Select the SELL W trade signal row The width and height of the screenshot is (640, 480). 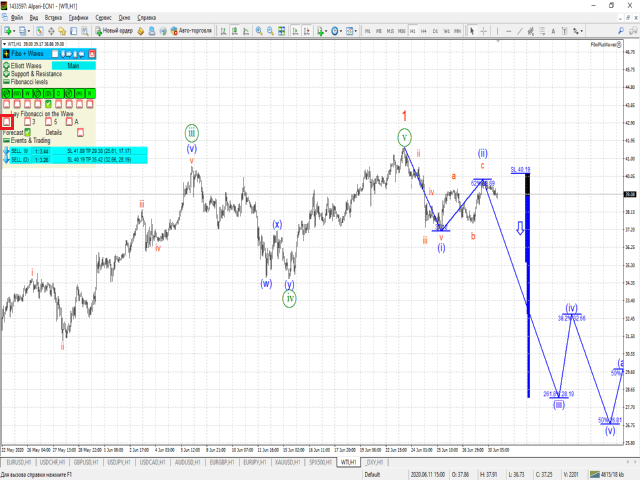[79, 151]
